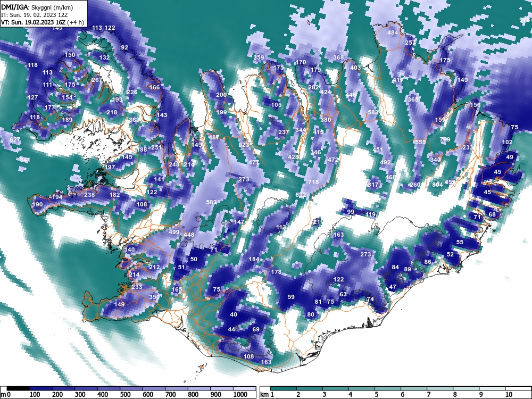Screen dimensions: 532x399
Task: Click visibility value 184 on the map
Action: tap(254, 259)
